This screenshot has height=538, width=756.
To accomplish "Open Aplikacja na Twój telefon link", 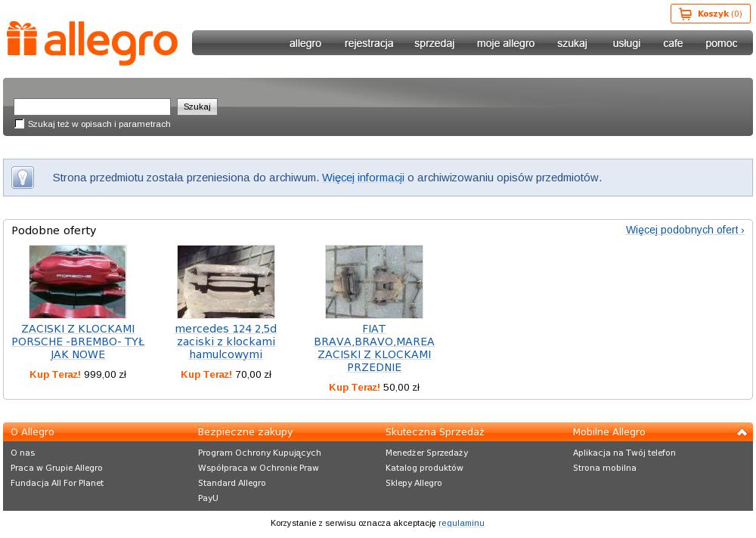I will click(624, 453).
